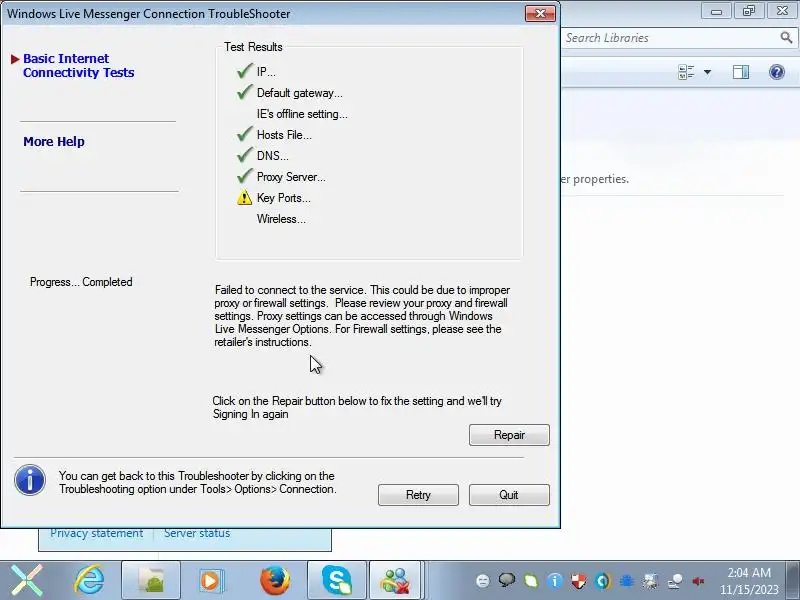This screenshot has height=600, width=800.
Task: Open the Server status link
Action: pyautogui.click(x=197, y=533)
